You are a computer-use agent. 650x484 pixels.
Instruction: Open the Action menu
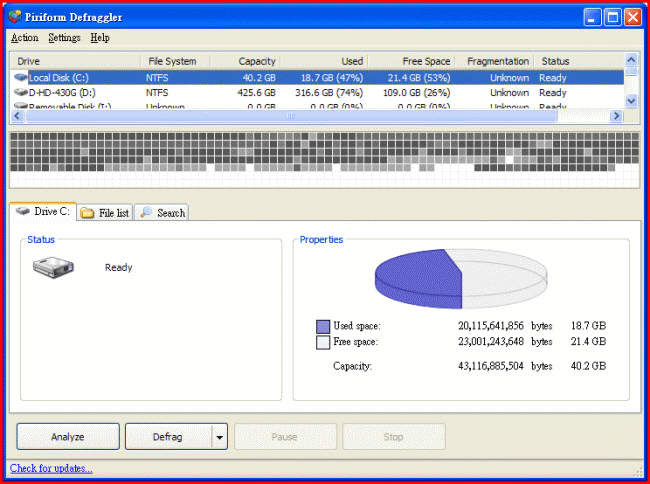(x=24, y=38)
